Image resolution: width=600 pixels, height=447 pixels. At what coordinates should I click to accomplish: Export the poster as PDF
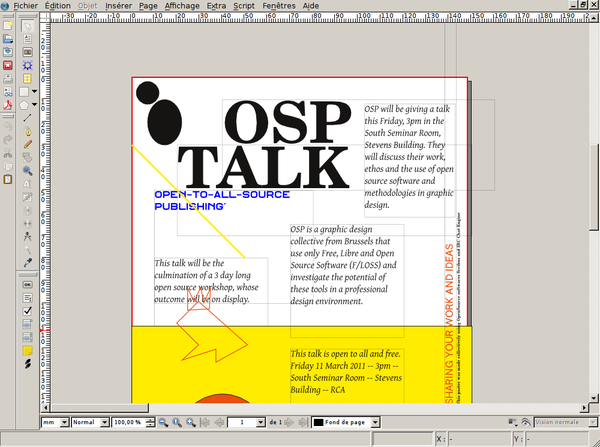(x=8, y=105)
